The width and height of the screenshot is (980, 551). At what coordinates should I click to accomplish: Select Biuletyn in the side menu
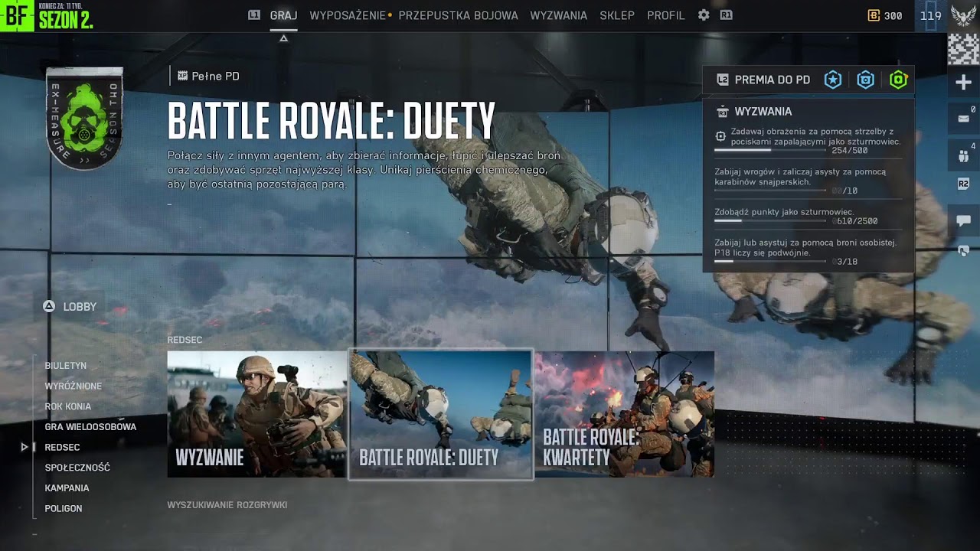tap(65, 366)
